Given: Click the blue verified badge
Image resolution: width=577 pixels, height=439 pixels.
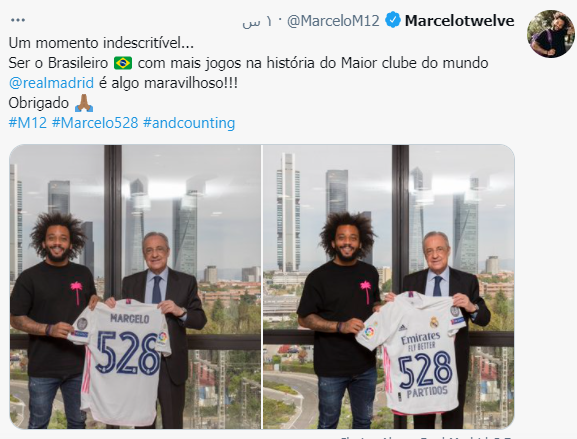Looking at the screenshot, I should point(393,20).
